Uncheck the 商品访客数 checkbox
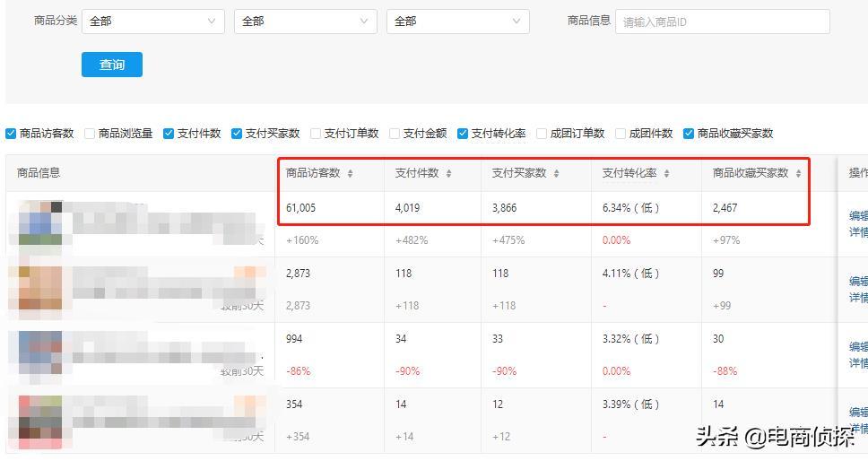 point(11,134)
